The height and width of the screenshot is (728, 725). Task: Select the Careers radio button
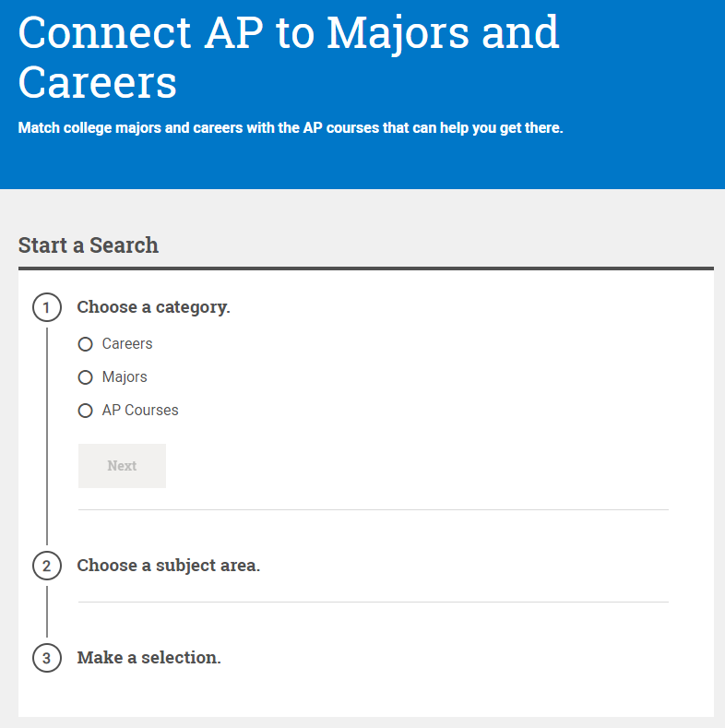click(86, 344)
